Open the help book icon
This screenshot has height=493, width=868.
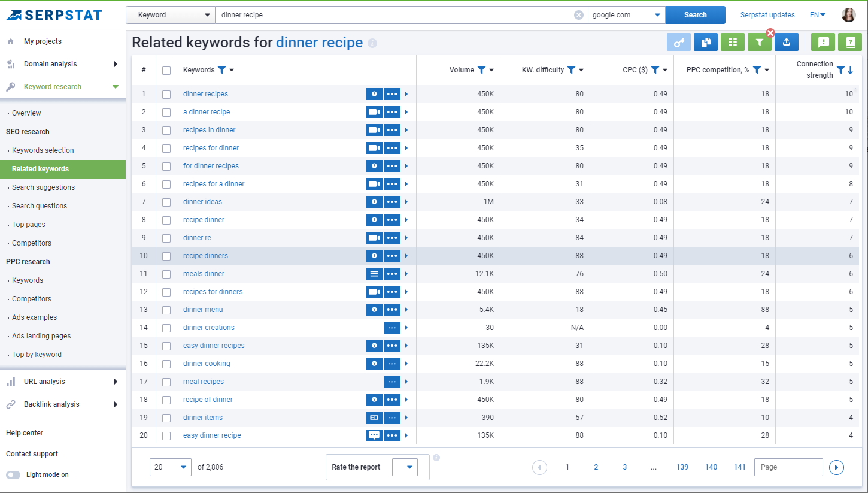(849, 42)
